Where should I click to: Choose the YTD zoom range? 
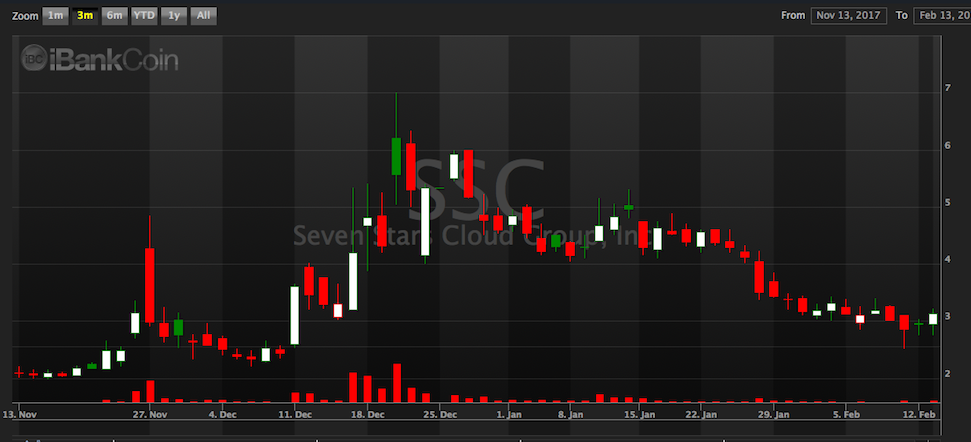click(x=144, y=15)
